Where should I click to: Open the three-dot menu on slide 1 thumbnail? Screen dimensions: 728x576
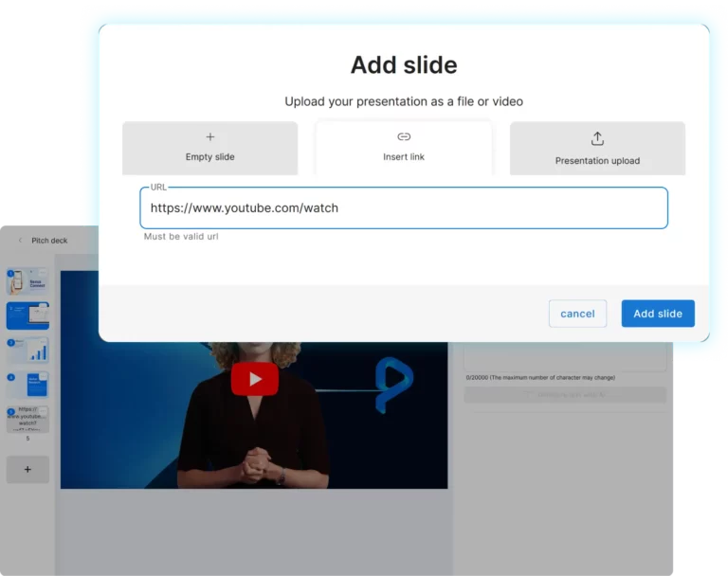(x=43, y=272)
